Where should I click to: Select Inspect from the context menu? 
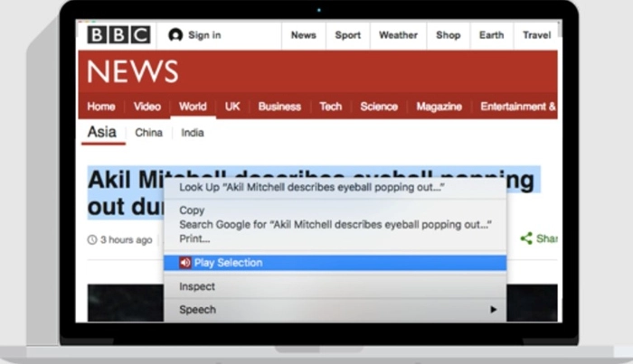click(x=335, y=286)
